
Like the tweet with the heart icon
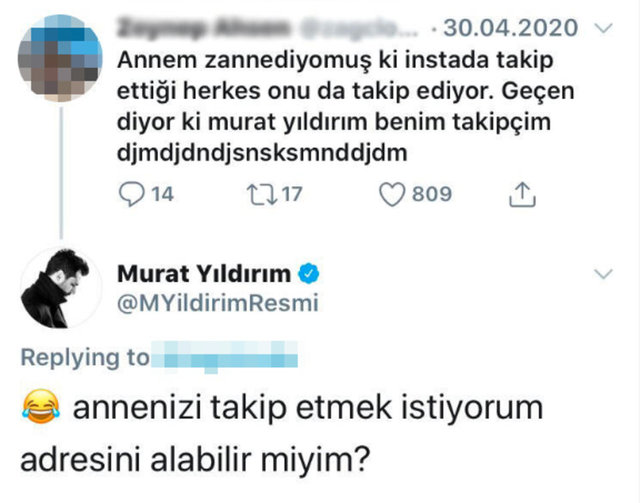pyautogui.click(x=394, y=194)
